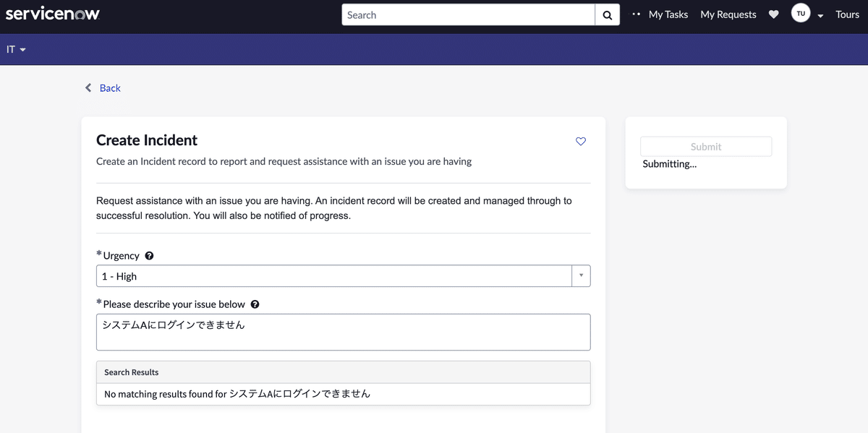Open the Urgency dropdown showing 1 - High

(x=344, y=276)
